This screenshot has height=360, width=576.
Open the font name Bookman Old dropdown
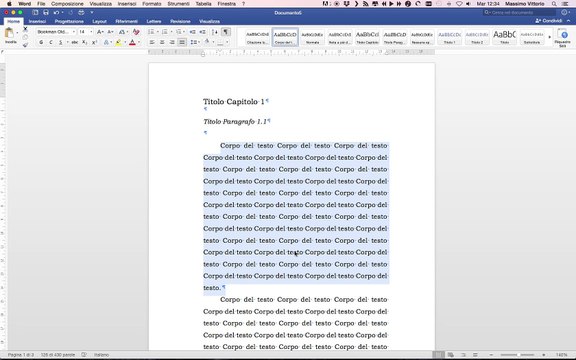74,32
